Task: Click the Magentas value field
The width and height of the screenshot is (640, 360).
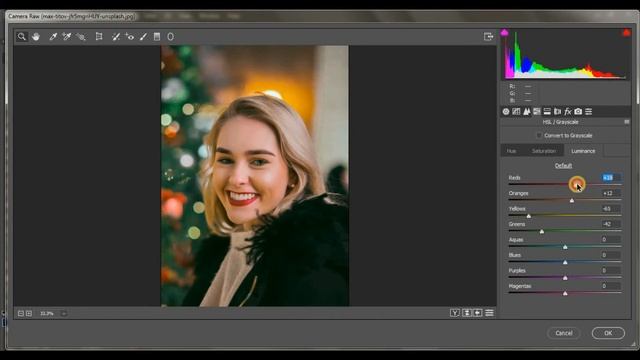Action: (611, 286)
